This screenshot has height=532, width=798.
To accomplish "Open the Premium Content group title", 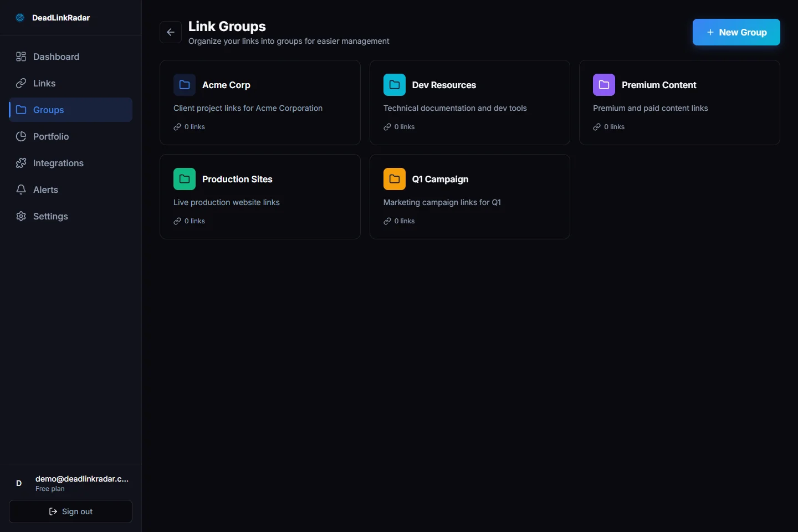I will pos(659,85).
